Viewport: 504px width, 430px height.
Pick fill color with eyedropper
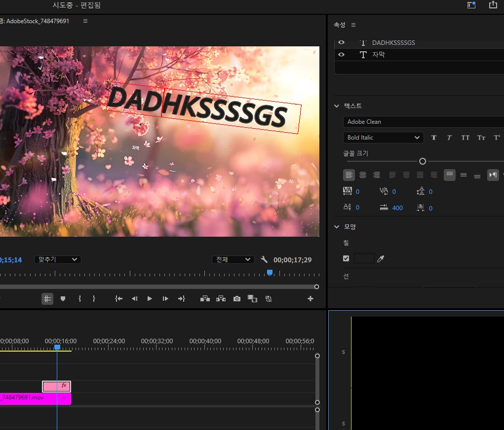(381, 258)
